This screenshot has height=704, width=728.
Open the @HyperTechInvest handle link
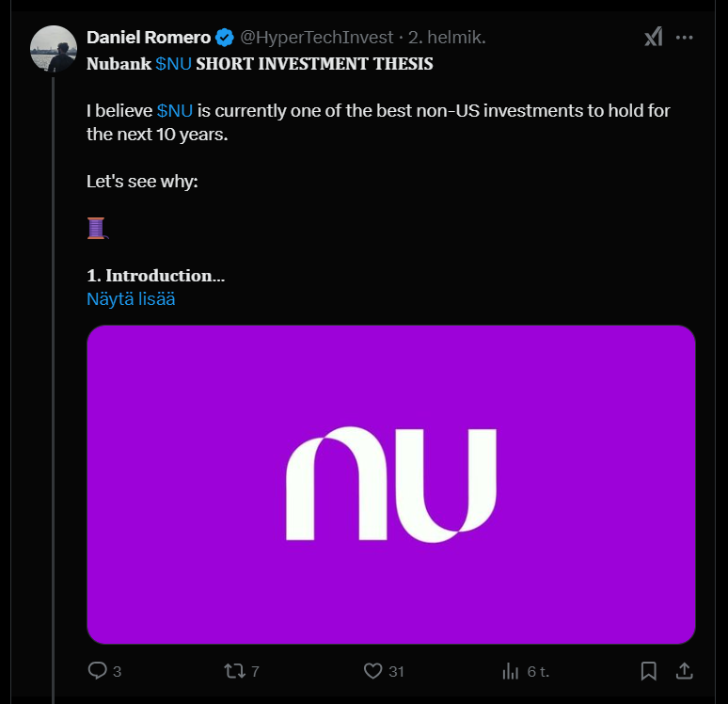(x=315, y=38)
